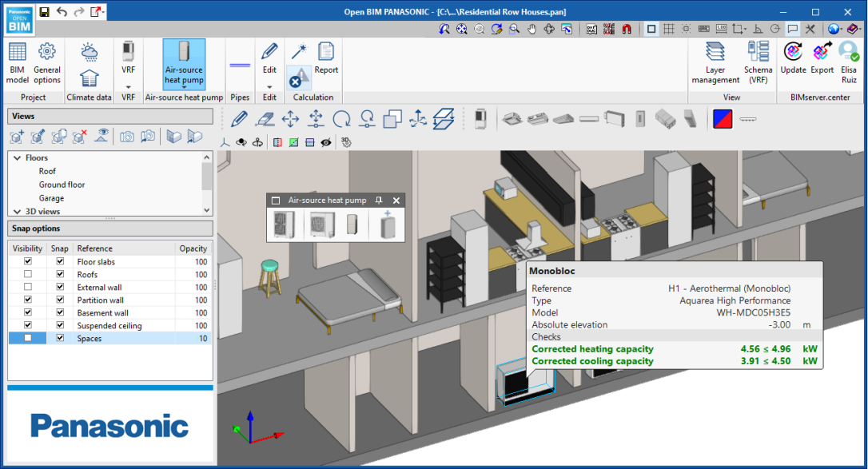Select the Eraser delete tool

(265, 119)
